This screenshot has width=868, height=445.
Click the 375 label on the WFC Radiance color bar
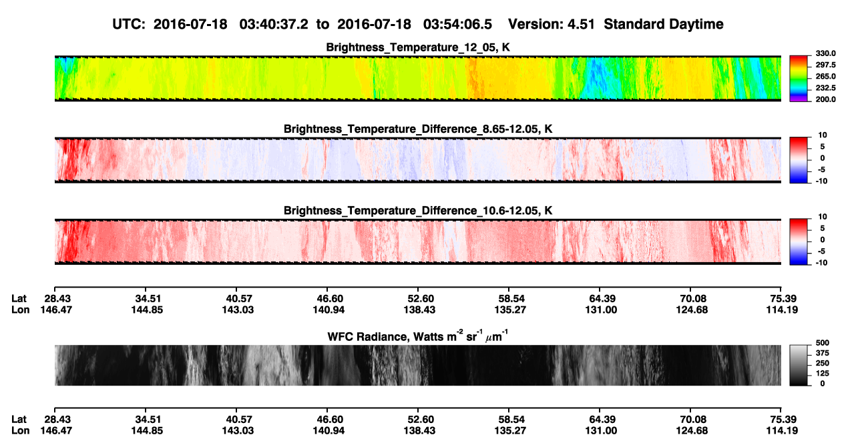(x=823, y=354)
